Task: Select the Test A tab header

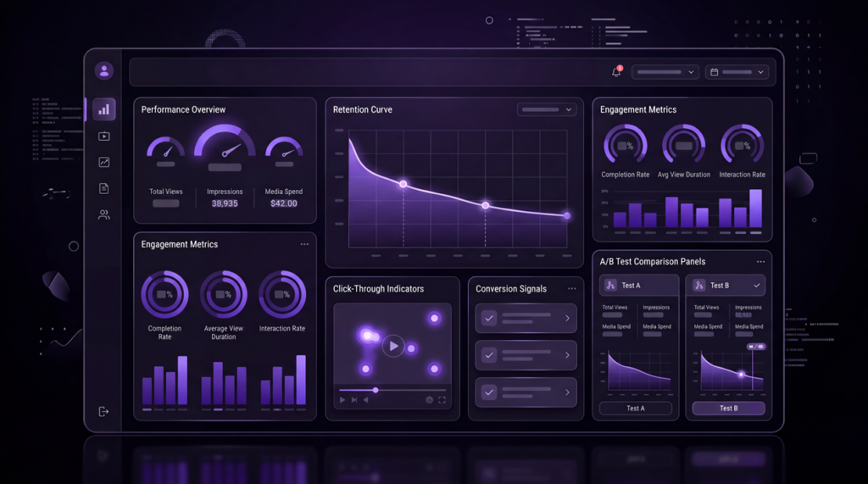Action: (639, 285)
